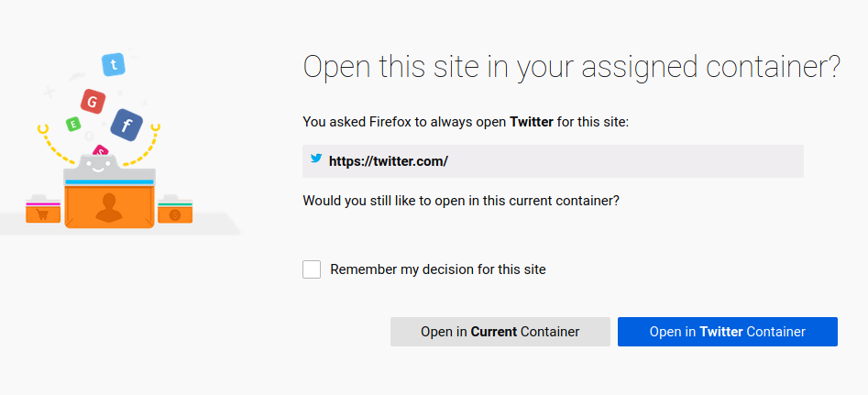This screenshot has height=395, width=868.
Task: Click the small dollar sign container
Action: [173, 213]
